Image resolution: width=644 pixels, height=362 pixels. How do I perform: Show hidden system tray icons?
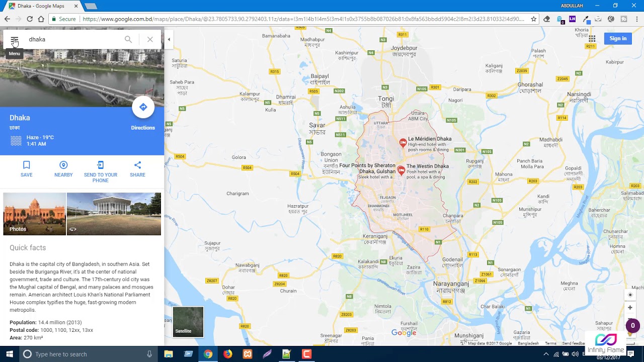546,354
